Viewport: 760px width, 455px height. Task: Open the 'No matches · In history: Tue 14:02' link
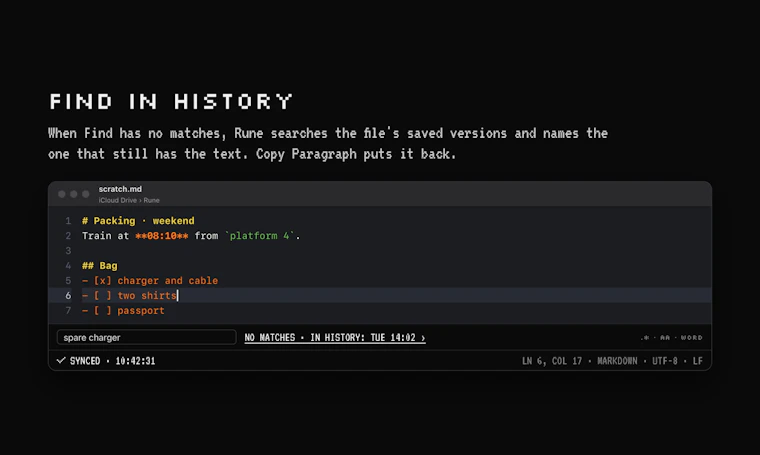[335, 338]
